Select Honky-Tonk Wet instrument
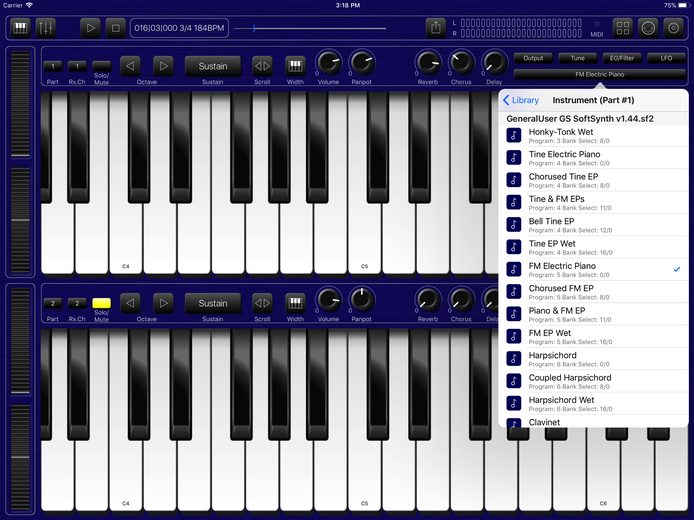 tap(593, 135)
